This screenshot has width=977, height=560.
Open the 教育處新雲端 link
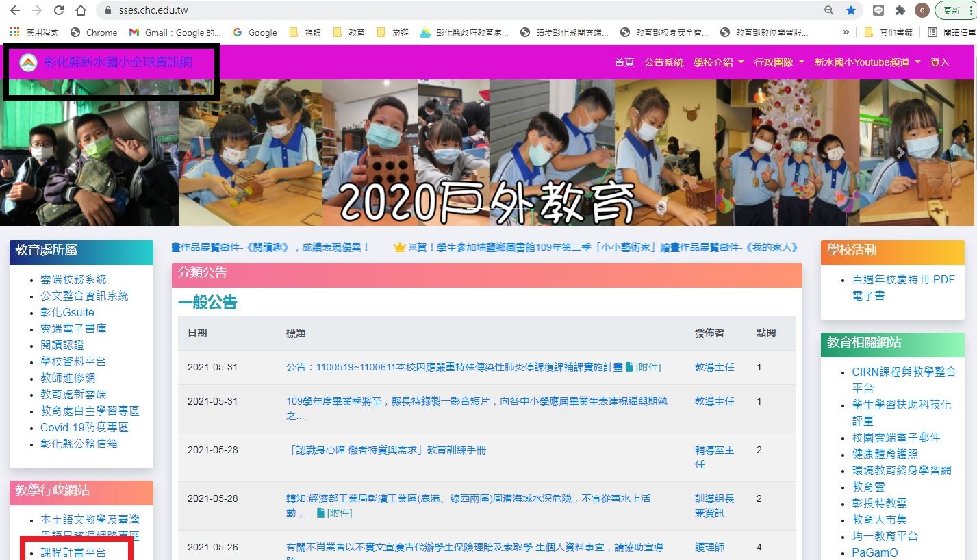point(73,394)
